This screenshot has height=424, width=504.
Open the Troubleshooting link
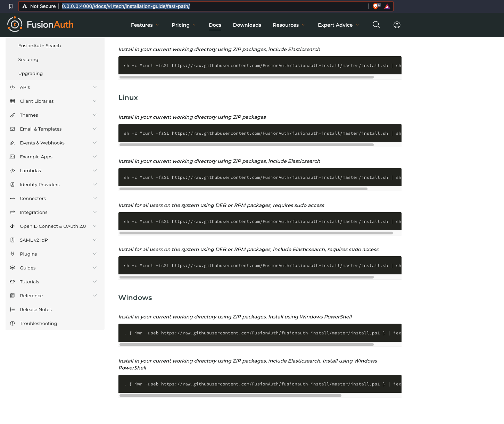39,323
